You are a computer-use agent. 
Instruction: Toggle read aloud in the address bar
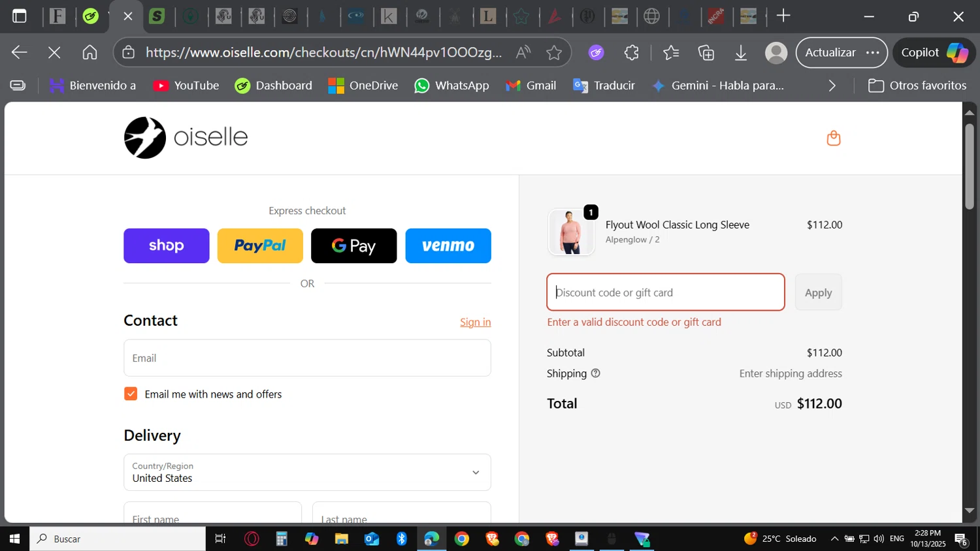[523, 52]
